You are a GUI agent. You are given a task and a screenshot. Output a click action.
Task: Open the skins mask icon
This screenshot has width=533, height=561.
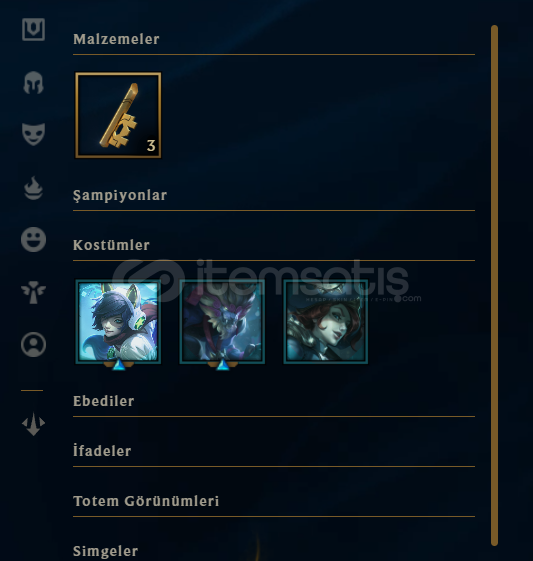point(33,134)
